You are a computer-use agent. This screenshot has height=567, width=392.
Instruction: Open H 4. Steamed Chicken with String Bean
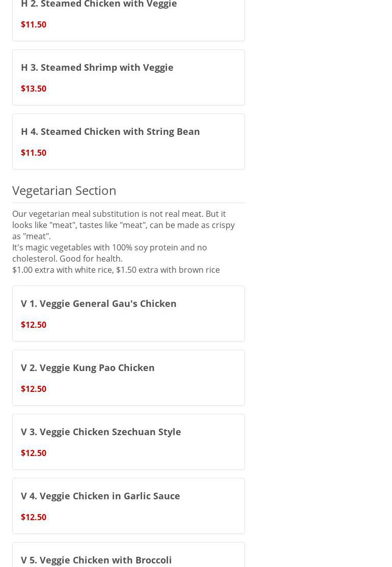pos(110,131)
